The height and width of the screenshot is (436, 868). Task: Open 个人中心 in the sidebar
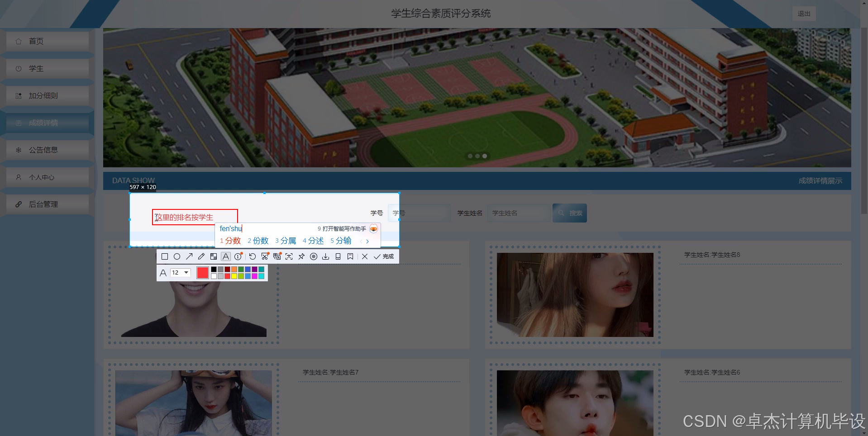point(48,177)
